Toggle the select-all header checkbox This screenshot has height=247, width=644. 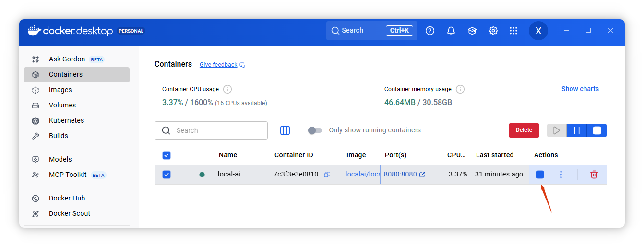[167, 155]
